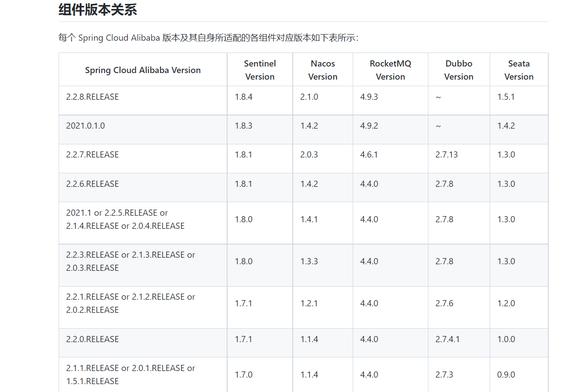
Task: Select Seata value "1.5.1"
Action: pos(506,97)
